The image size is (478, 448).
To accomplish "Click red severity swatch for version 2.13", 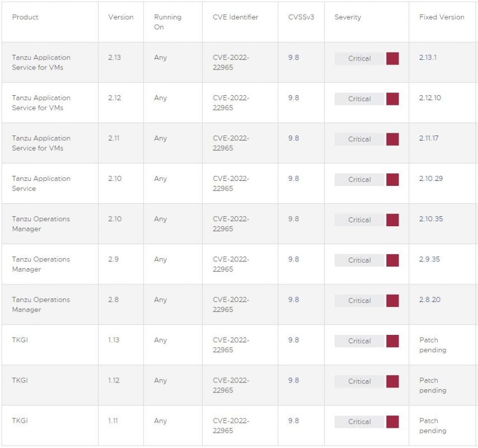I will [x=392, y=59].
